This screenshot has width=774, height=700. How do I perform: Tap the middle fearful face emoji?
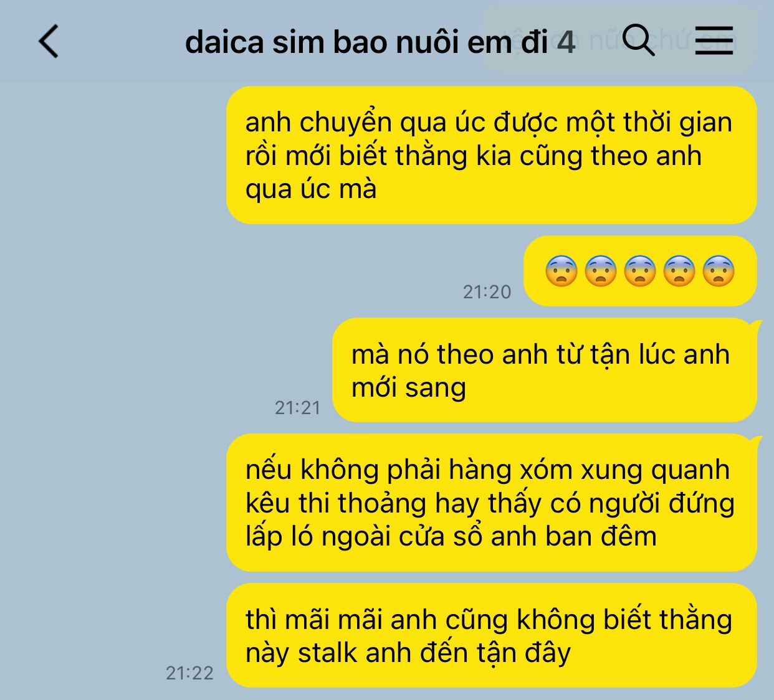point(640,272)
